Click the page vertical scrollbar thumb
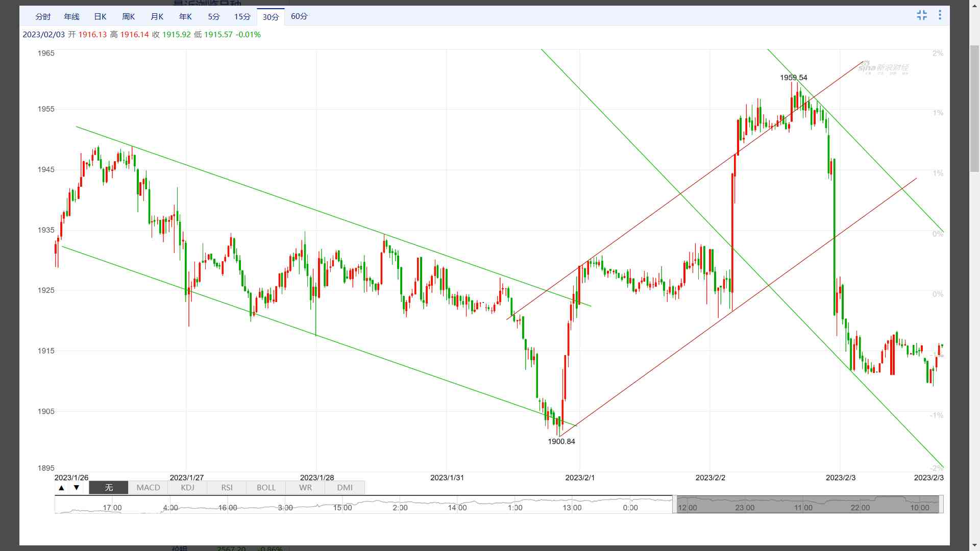The image size is (980, 551). click(x=974, y=108)
